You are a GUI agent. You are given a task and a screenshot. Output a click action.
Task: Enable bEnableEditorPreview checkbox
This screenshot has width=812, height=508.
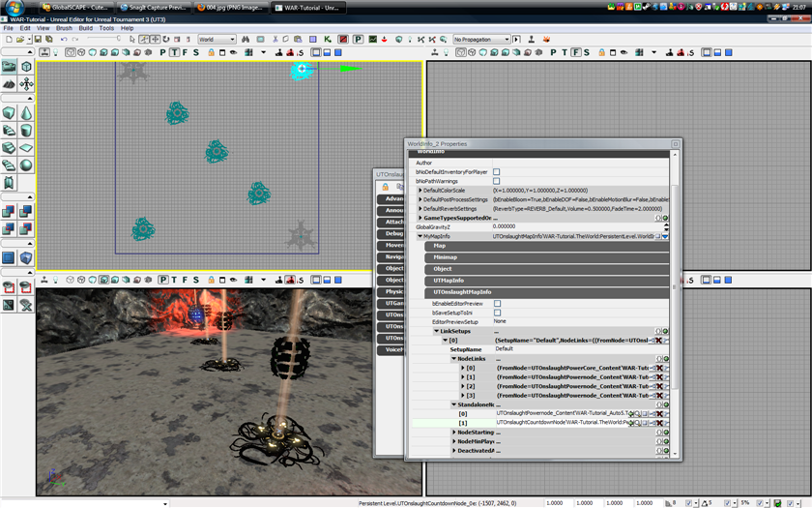(497, 304)
